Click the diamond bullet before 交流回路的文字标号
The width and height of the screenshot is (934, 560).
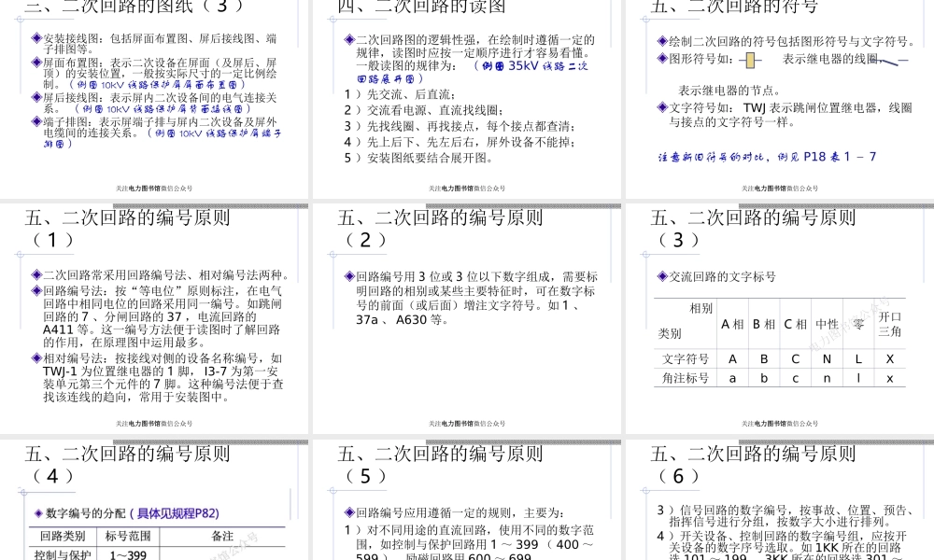tap(662, 275)
